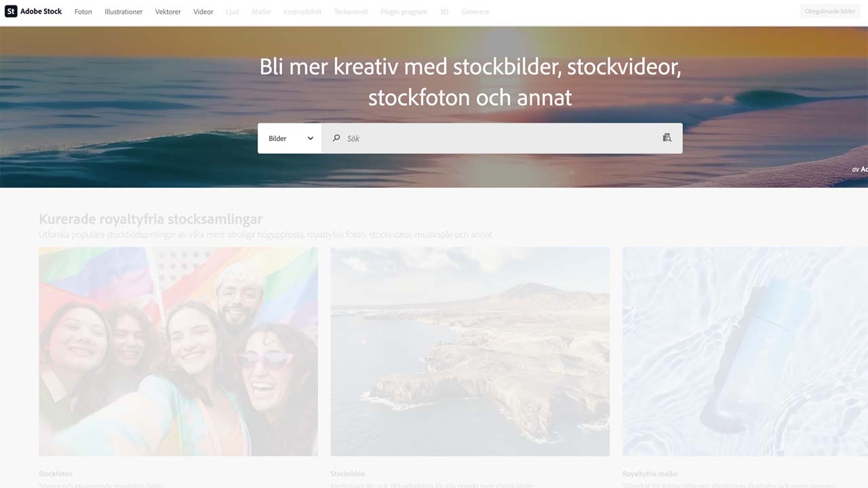Click the magnifying glass search icon
This screenshot has width=868, height=488.
pos(336,138)
